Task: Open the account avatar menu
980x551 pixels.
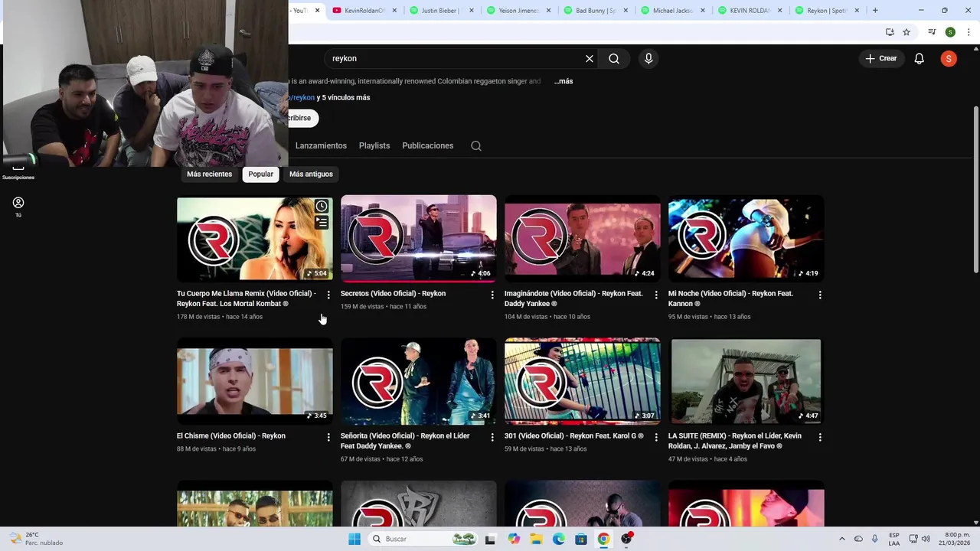Action: coord(949,58)
